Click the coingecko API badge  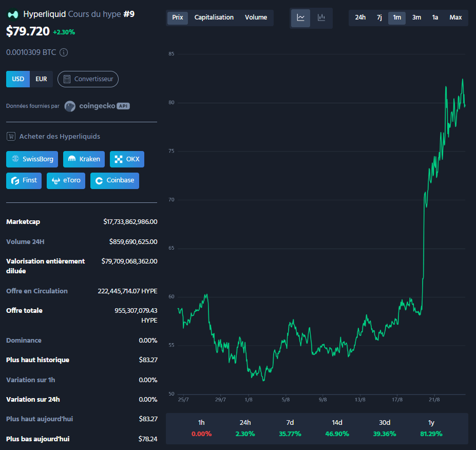coord(123,106)
